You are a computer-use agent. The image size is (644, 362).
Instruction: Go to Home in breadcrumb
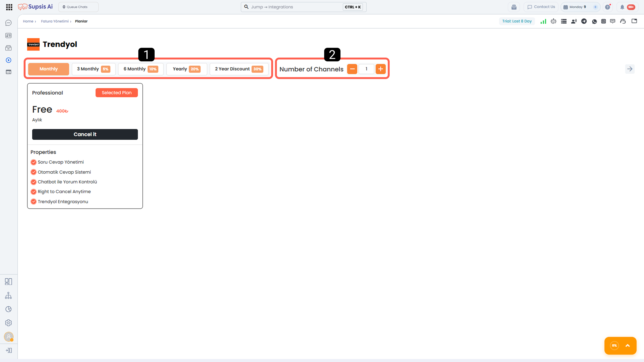[28, 21]
